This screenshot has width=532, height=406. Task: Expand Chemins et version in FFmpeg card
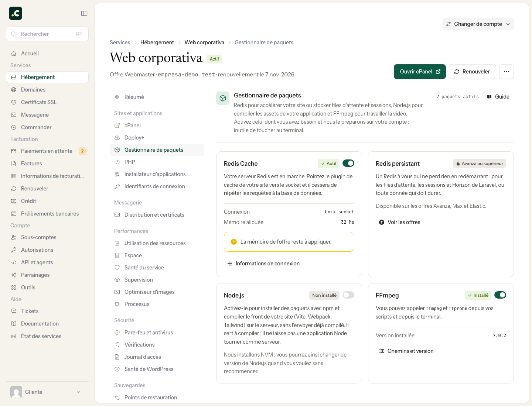406,351
